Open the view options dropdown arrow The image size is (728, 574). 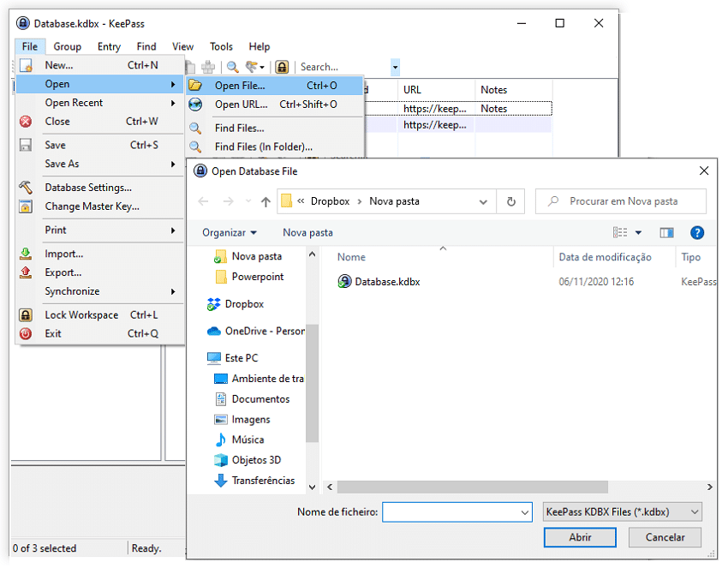tap(638, 233)
